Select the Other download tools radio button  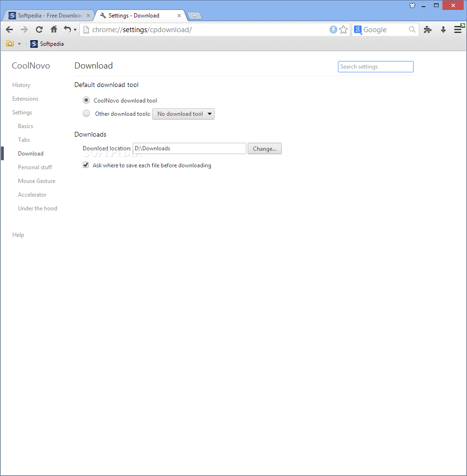pyautogui.click(x=86, y=113)
